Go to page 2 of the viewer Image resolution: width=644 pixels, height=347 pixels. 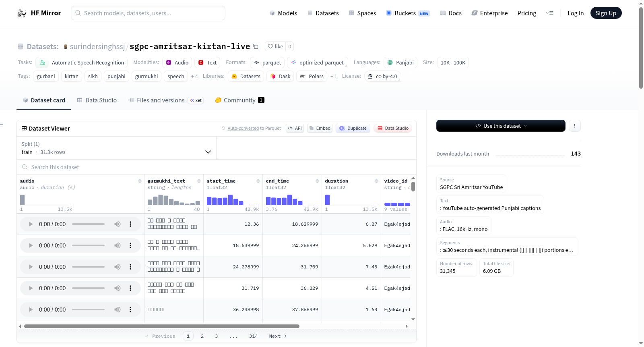(202, 336)
